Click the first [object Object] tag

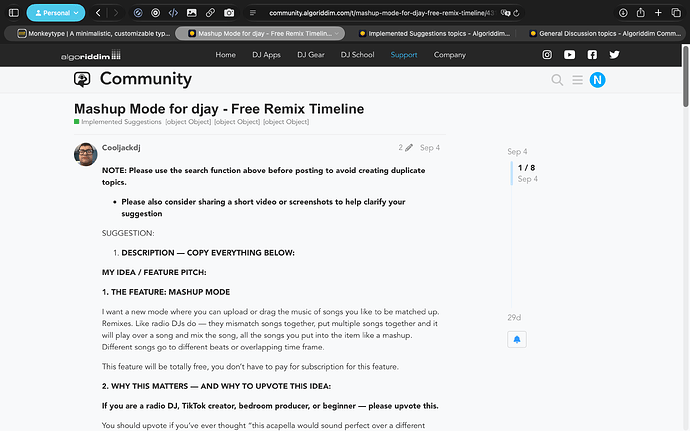[188, 122]
